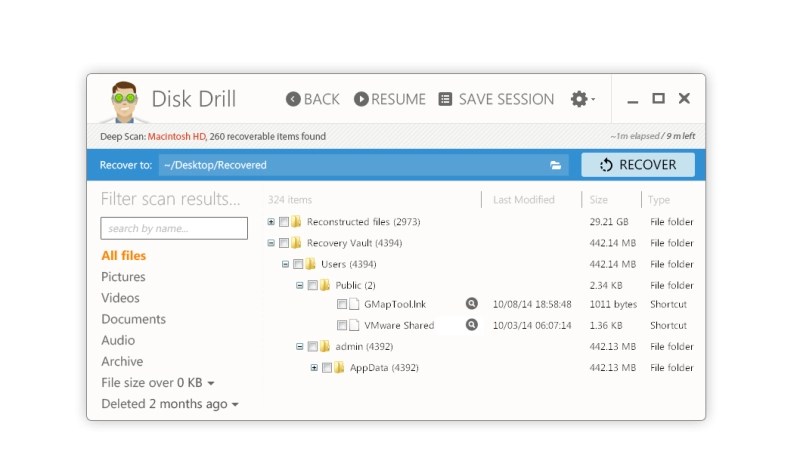Save the current scan session
The width and height of the screenshot is (800, 467).
click(496, 99)
